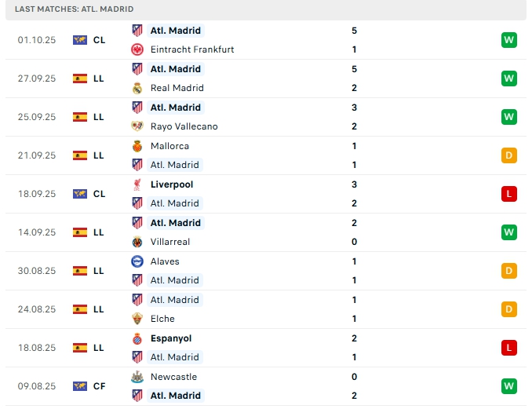Click the Mallorca club crest
Screen dimensions: 532x409
click(137, 146)
